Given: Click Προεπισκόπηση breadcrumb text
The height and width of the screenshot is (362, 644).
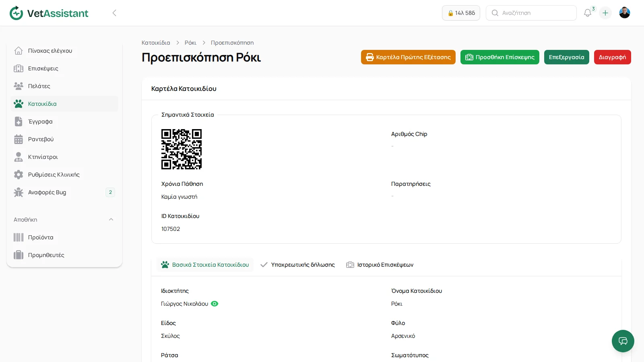Looking at the screenshot, I should tap(232, 43).
